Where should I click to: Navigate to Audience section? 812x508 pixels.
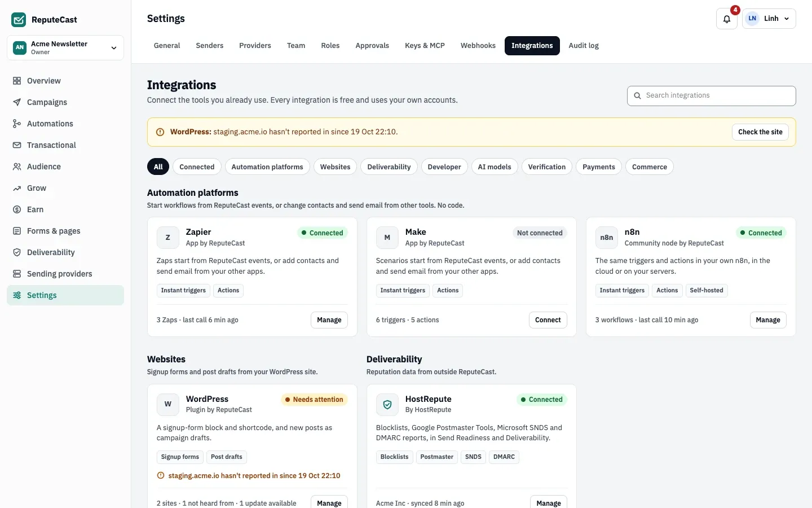[x=65, y=167]
